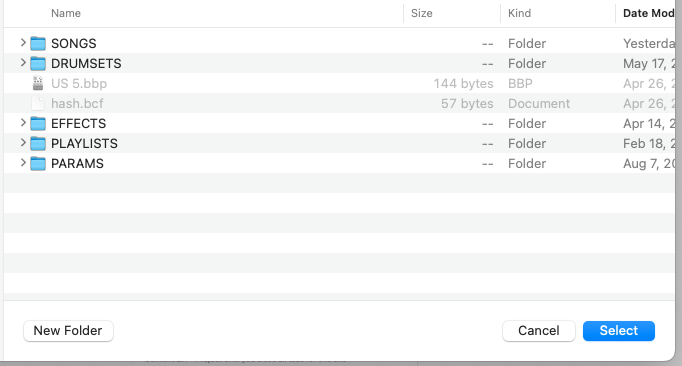Sort by the Date Modified column header
This screenshot has width=682, height=366.
coord(649,13)
